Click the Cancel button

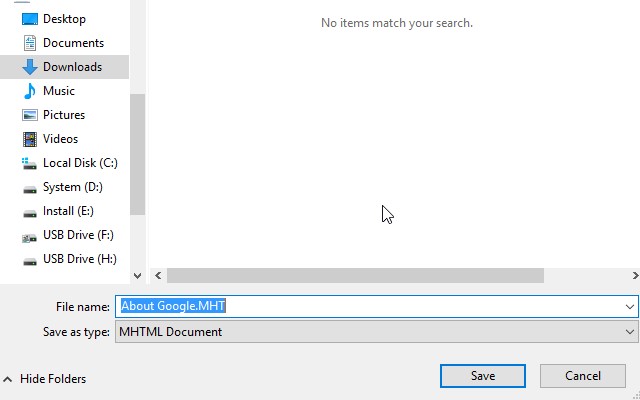click(x=583, y=376)
